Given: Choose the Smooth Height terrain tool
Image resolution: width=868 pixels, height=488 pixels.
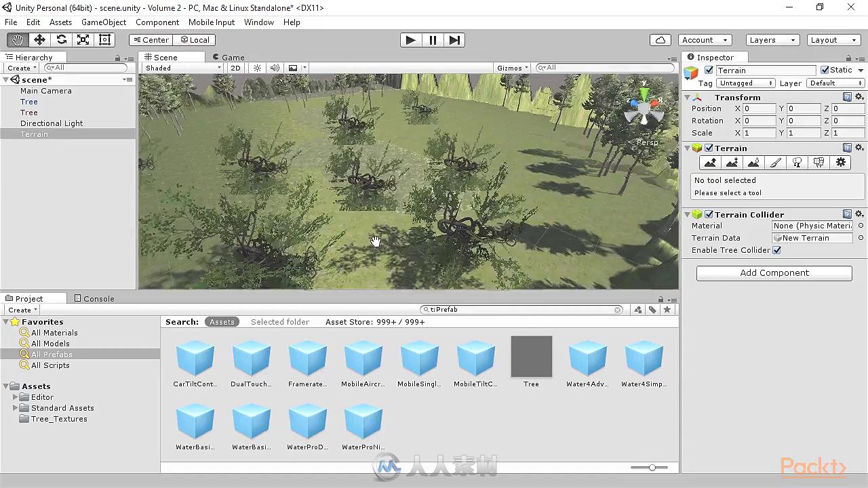Looking at the screenshot, I should pos(753,163).
